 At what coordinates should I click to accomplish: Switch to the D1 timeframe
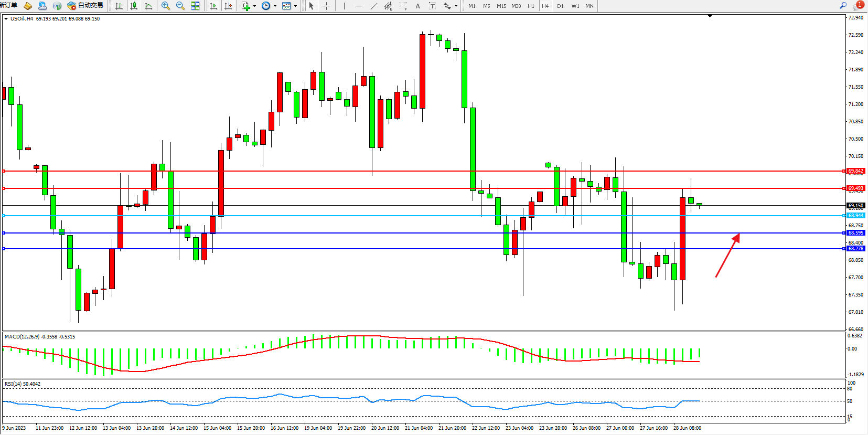tap(560, 6)
